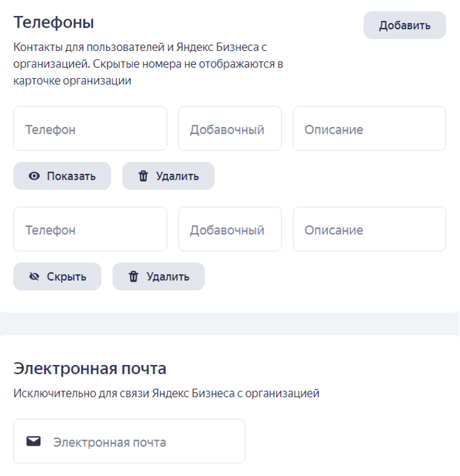Click into the Электронная почта input field
The image size is (460, 476).
pos(139,442)
